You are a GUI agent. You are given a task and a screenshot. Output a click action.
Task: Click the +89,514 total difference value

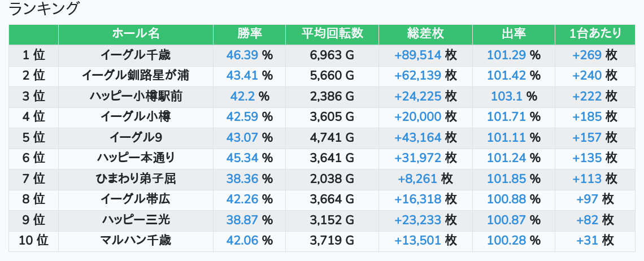tap(417, 55)
